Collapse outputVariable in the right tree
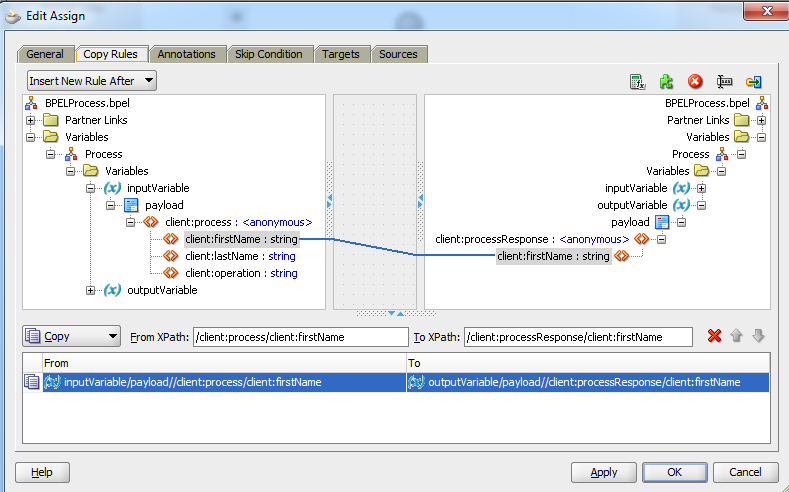This screenshot has height=492, width=789. (701, 205)
